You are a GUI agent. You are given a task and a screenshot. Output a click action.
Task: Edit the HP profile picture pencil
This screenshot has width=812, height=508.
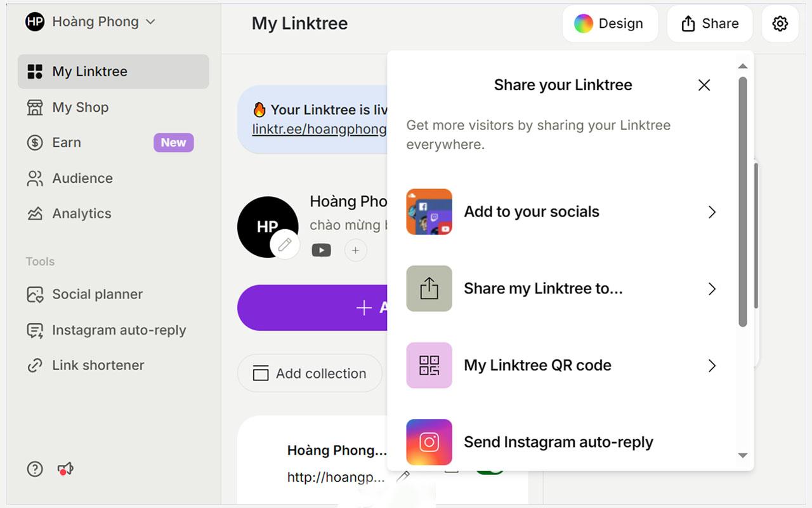coord(285,244)
